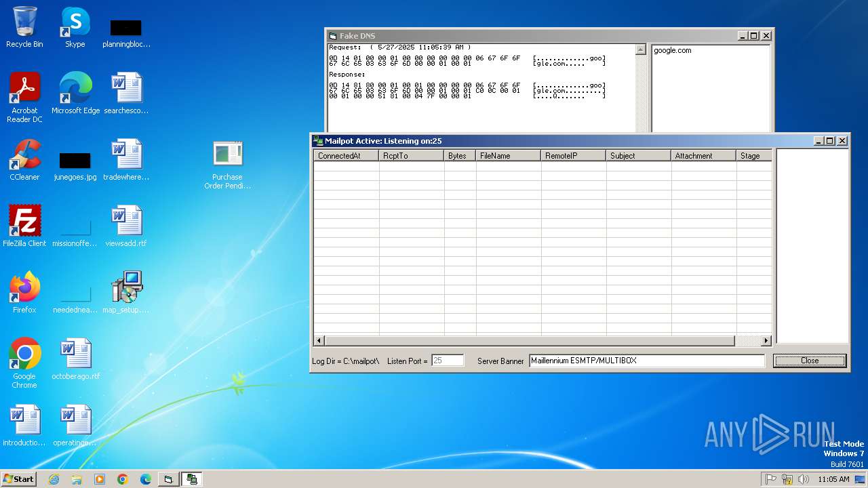Close Mailpot using title bar X

842,141
